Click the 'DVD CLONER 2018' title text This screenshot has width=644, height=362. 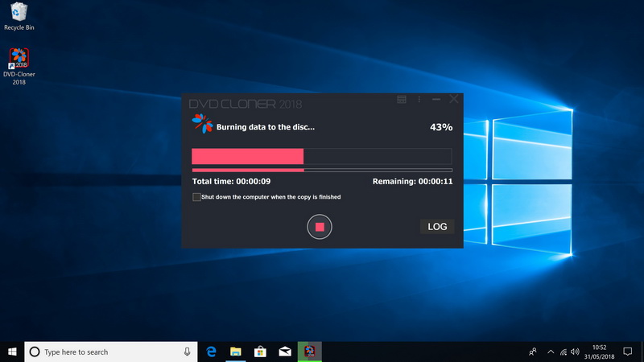click(x=246, y=104)
